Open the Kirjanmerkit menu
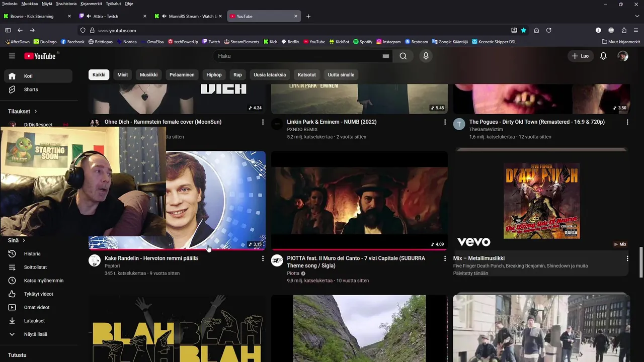The image size is (644, 362). click(x=91, y=4)
